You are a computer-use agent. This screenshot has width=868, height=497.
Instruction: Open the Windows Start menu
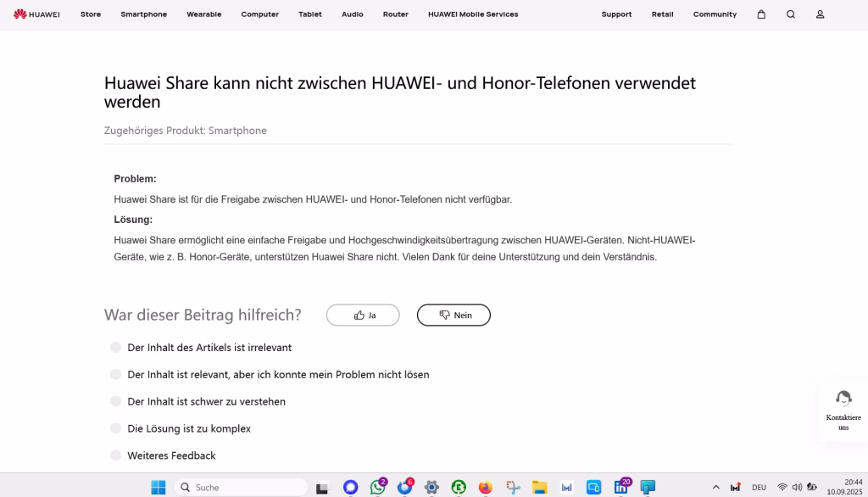159,487
